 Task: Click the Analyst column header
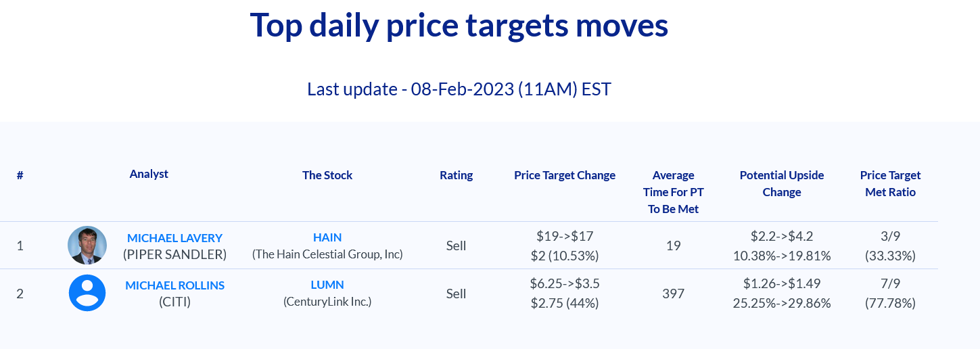149,174
